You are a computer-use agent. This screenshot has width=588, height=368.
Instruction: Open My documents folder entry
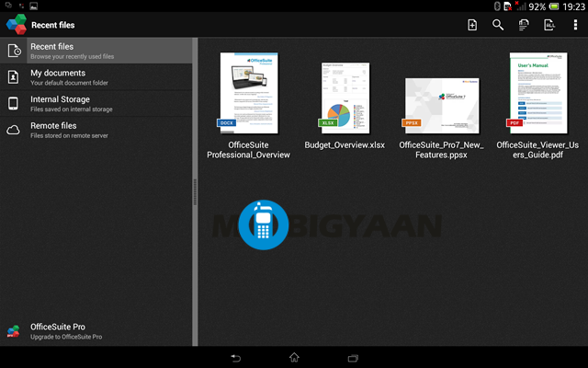(x=96, y=77)
